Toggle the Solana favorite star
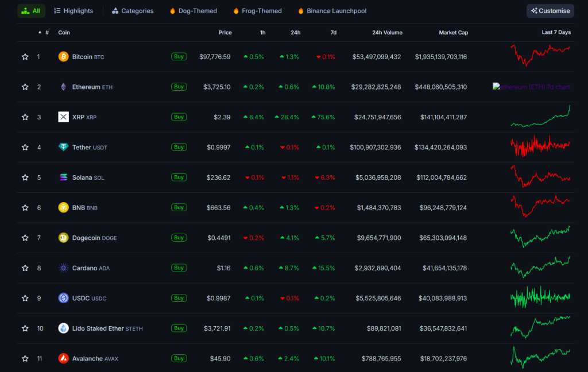 point(25,177)
